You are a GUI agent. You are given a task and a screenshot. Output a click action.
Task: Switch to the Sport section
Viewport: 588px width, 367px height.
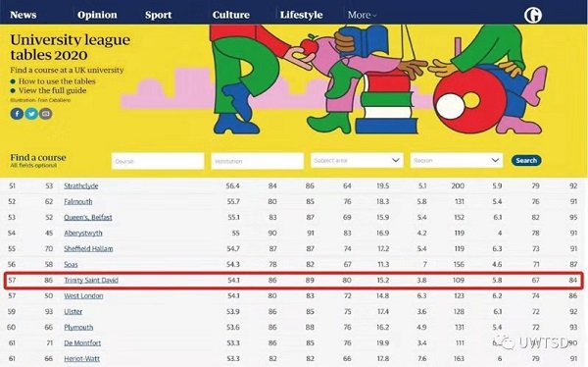click(x=158, y=15)
